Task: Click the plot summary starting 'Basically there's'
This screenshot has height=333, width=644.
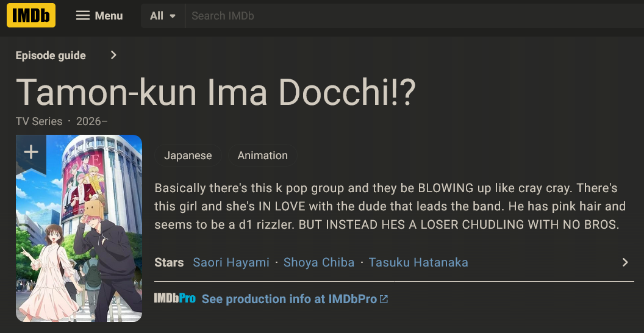Action: point(390,206)
